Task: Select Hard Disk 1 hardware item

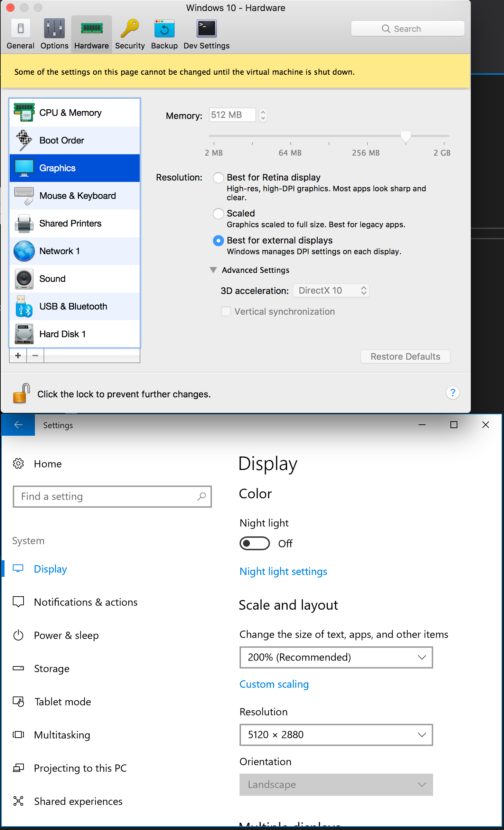Action: click(x=75, y=334)
